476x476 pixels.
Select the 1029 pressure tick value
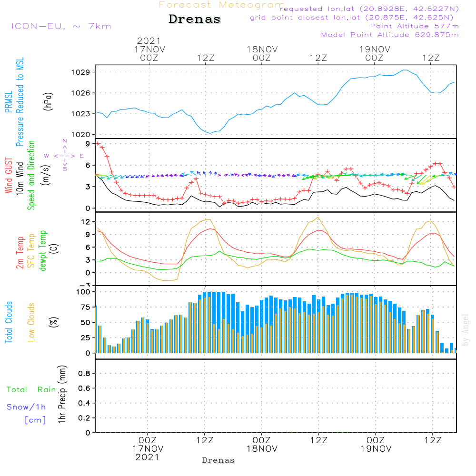click(81, 72)
